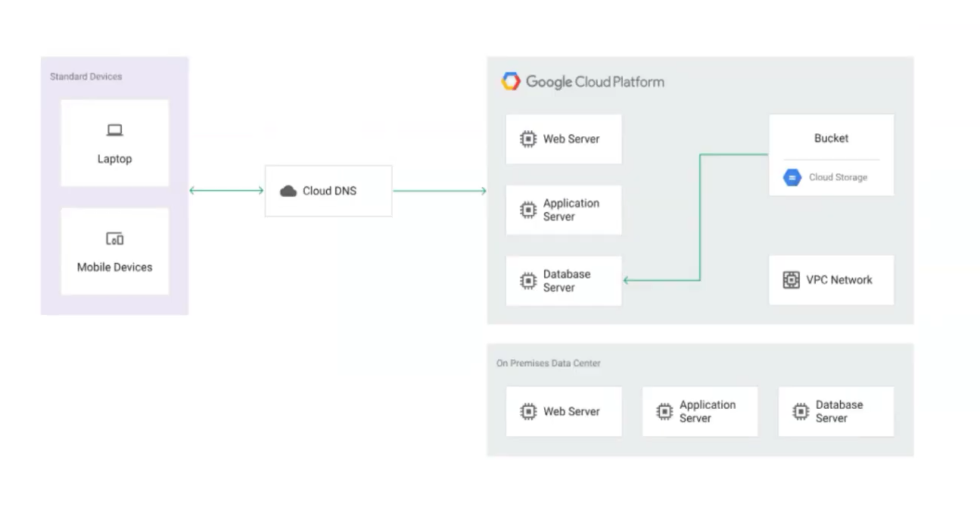
Task: Click the On Premises "Application Server" label
Action: [x=708, y=412]
